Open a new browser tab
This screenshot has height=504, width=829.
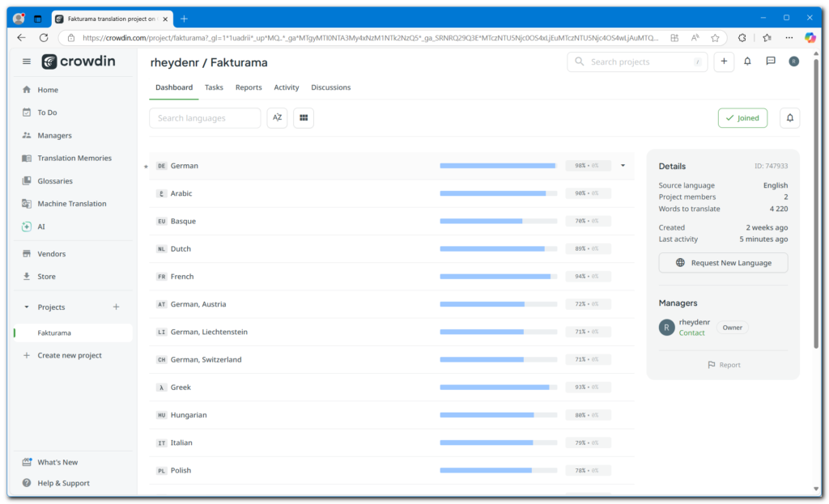tap(184, 19)
